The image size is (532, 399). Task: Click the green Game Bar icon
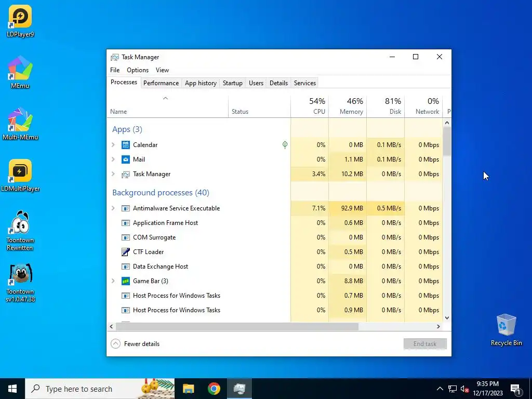point(126,281)
